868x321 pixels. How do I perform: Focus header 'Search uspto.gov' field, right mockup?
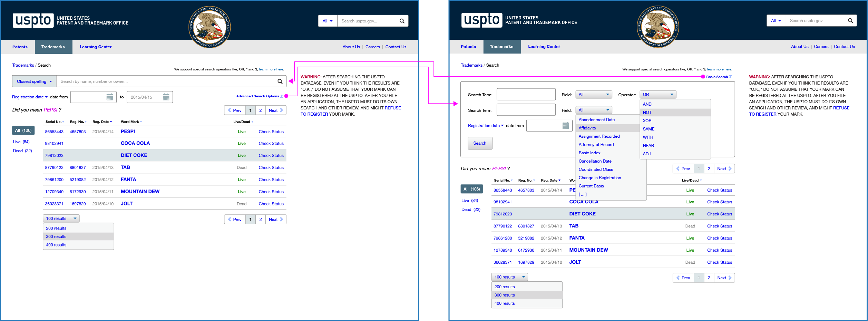pos(816,21)
